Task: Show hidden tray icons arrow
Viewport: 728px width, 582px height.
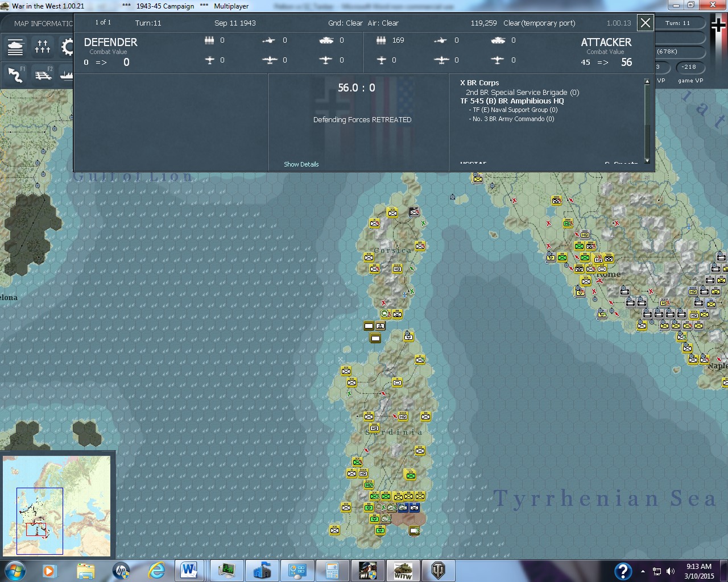Action: tap(643, 571)
